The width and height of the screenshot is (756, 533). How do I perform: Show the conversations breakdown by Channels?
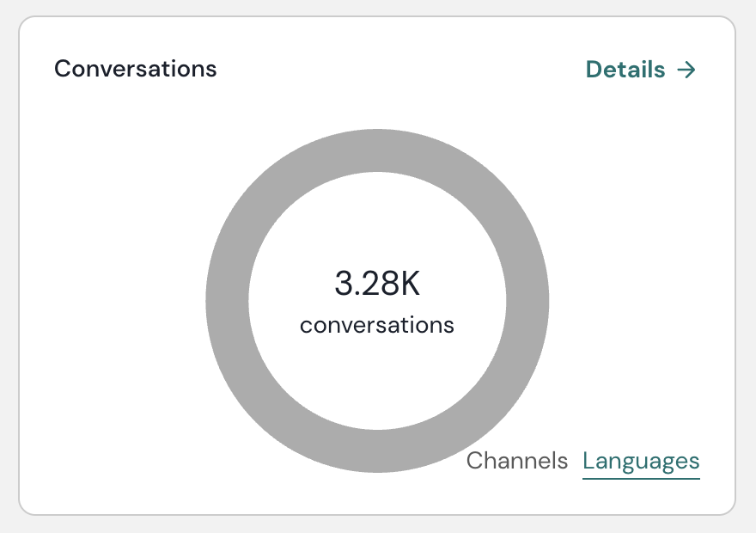(x=516, y=461)
